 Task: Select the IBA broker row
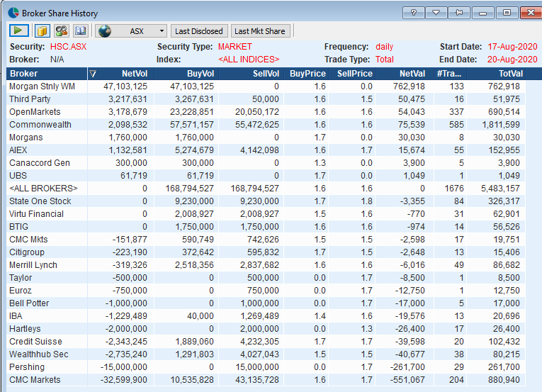[x=266, y=316]
